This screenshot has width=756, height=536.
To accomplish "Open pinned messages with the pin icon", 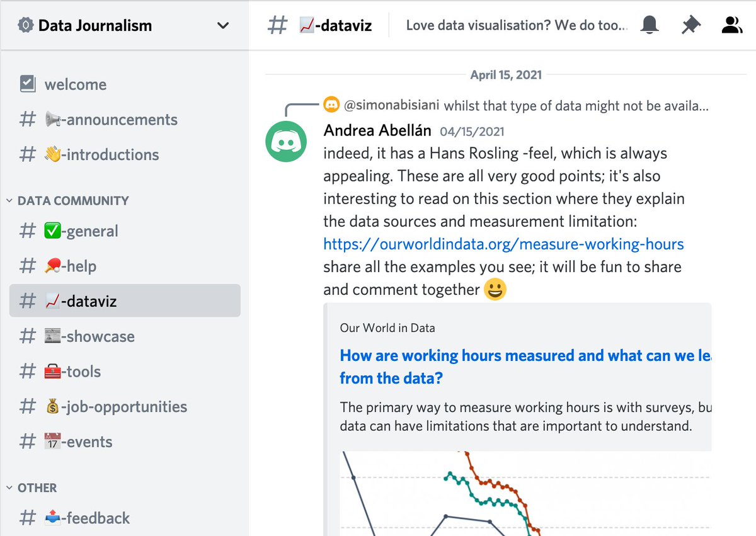I will pos(690,25).
